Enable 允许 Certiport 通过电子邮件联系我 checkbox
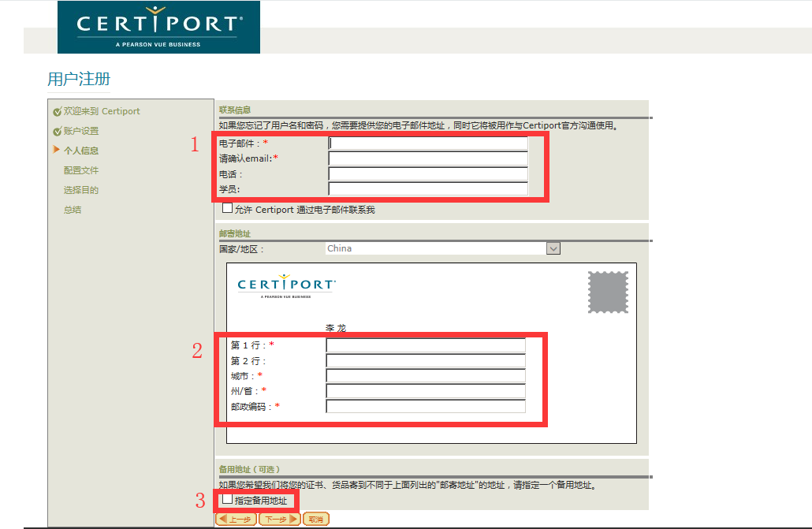Image resolution: width=812 pixels, height=529 pixels. (x=227, y=208)
